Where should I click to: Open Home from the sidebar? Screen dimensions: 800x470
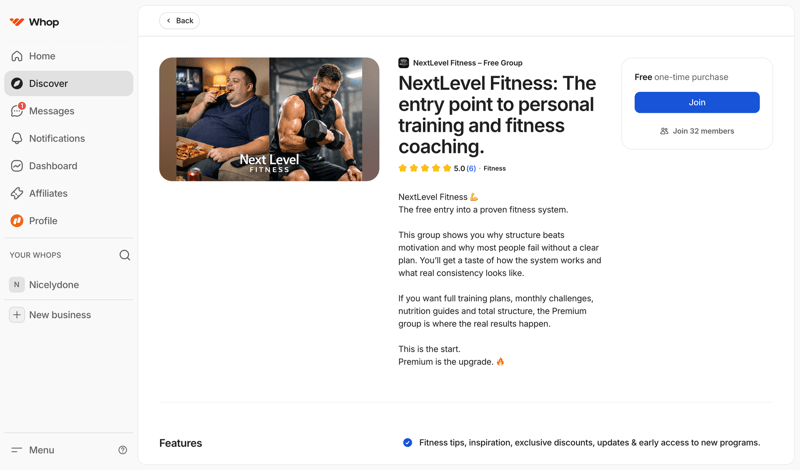[42, 56]
